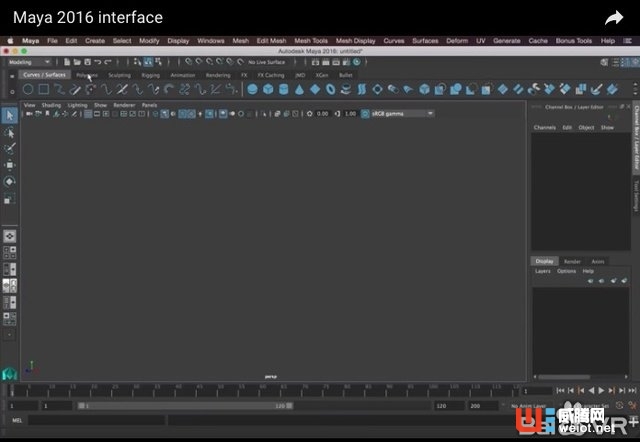This screenshot has height=442, width=640.
Task: Switch to the Rigging shelf tab
Action: (x=150, y=75)
